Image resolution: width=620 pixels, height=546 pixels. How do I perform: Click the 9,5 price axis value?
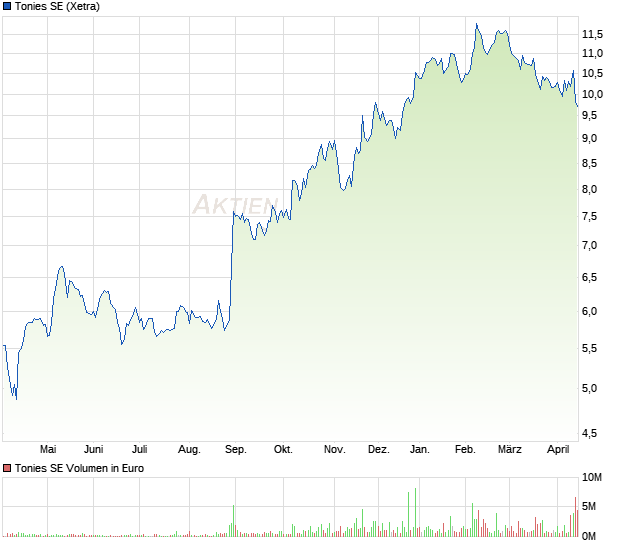pyautogui.click(x=590, y=115)
